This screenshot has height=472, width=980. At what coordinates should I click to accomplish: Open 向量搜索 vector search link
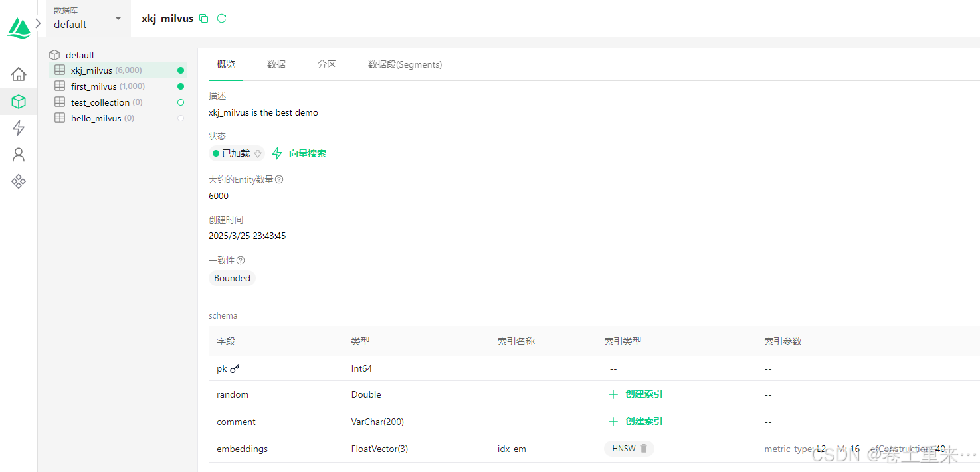(x=300, y=153)
